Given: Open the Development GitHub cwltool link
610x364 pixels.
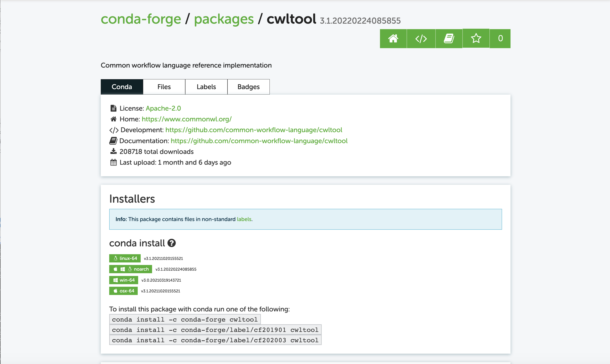Looking at the screenshot, I should pyautogui.click(x=253, y=130).
